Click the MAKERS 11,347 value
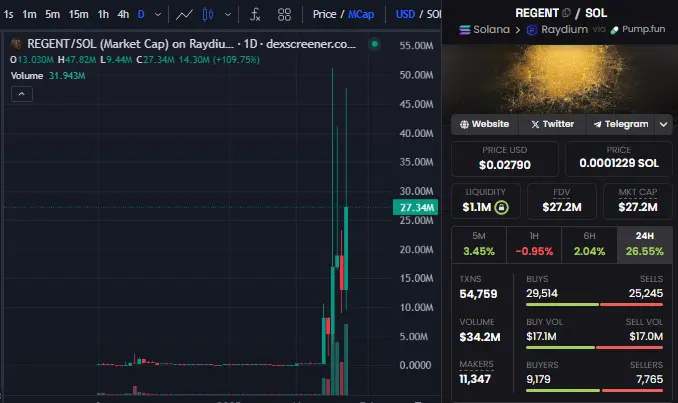This screenshot has height=403, width=678. point(475,379)
